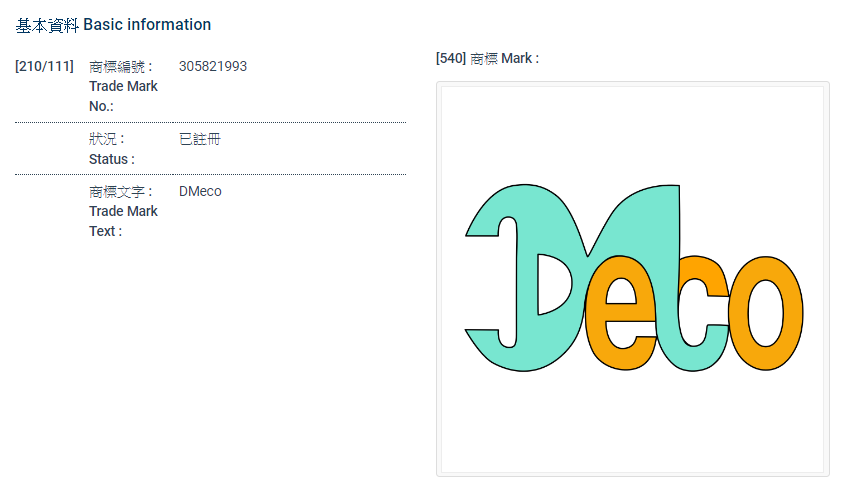
Task: Click the Chinese label 商標文字
Action: 120,191
